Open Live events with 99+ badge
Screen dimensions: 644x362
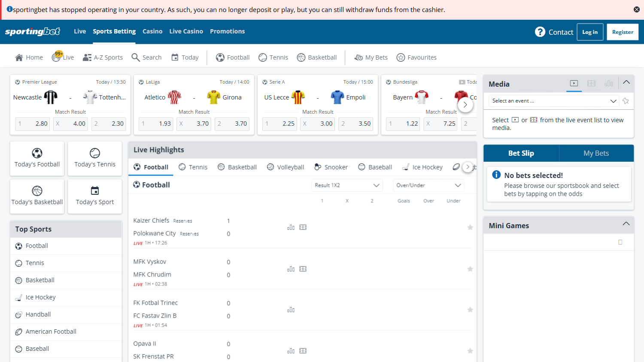(63, 57)
